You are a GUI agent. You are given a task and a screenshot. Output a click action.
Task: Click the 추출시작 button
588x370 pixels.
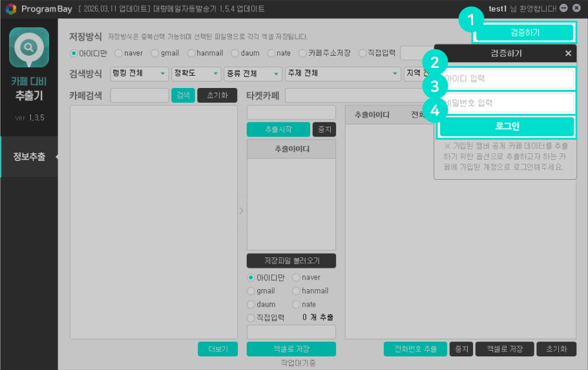click(278, 129)
